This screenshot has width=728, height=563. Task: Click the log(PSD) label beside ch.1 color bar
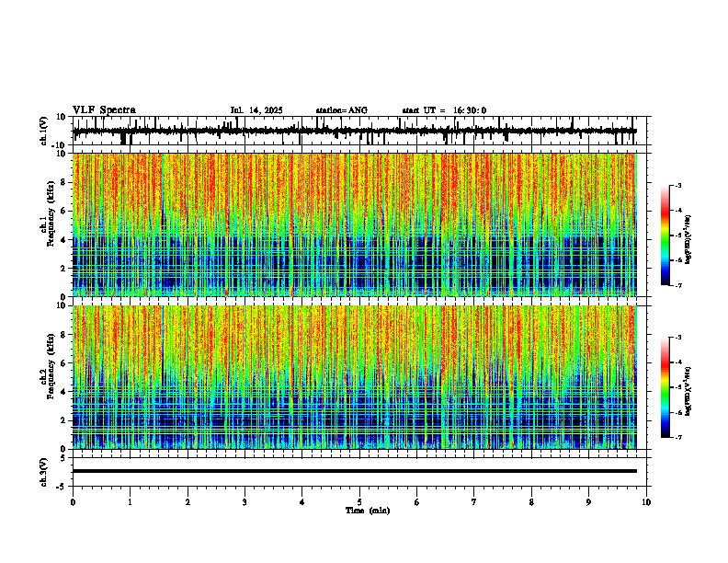click(x=688, y=240)
